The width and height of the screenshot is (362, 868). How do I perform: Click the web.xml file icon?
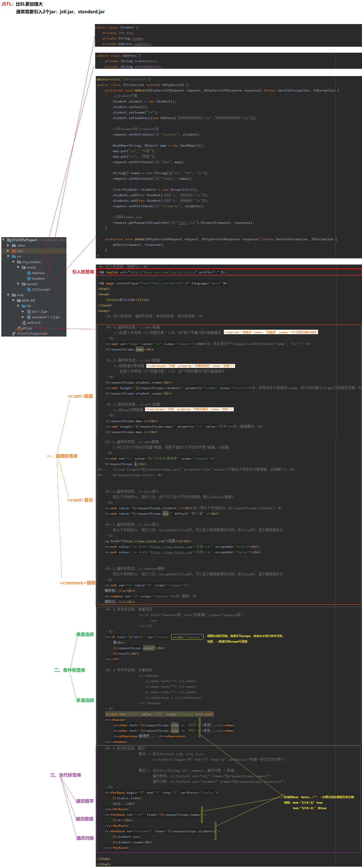[24, 322]
